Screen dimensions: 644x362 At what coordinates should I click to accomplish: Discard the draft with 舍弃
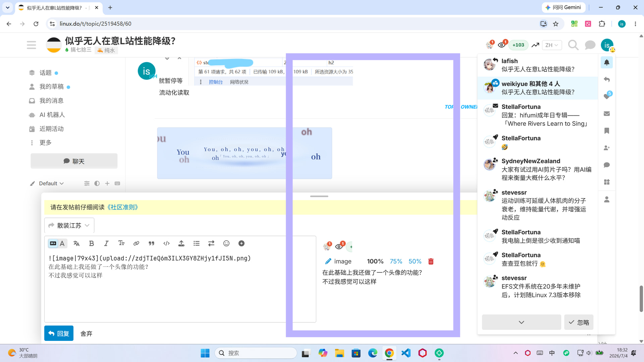[86, 334]
